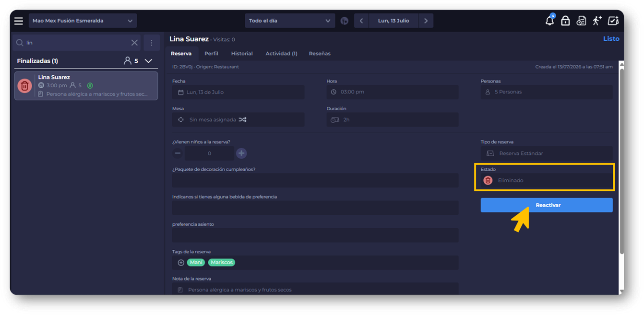644x315 pixels.
Task: Click the Reactivar button
Action: pyautogui.click(x=547, y=205)
